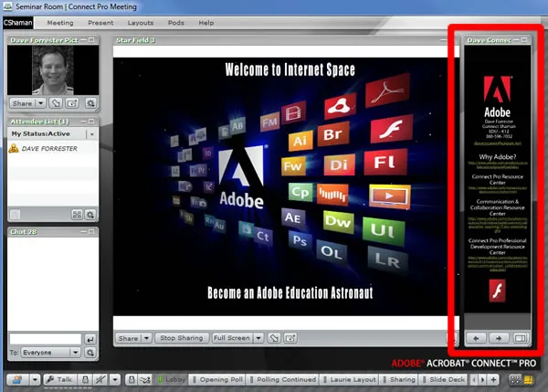
Task: Add a new layout with plus button
Action: [x=493, y=379]
